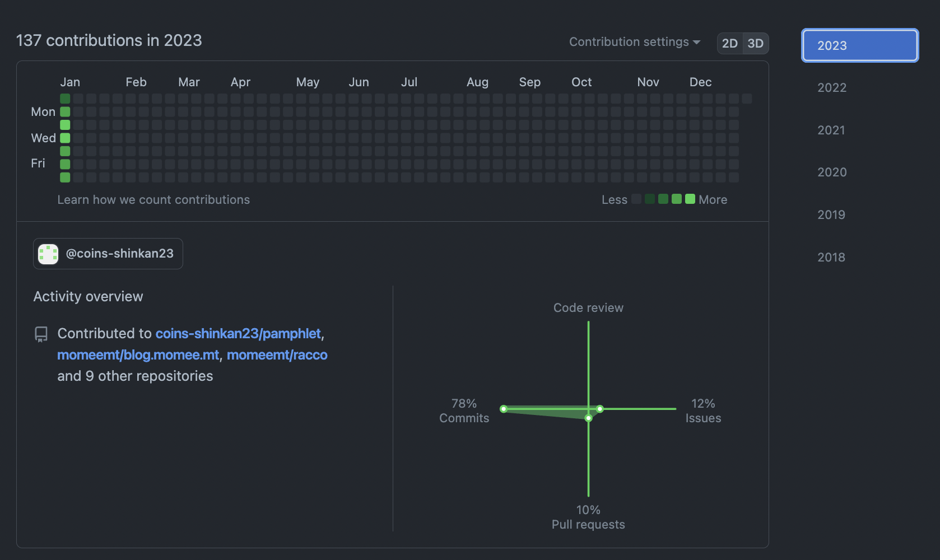The width and height of the screenshot is (940, 560).
Task: Click the Pull requests data point on chart
Action: 588,418
